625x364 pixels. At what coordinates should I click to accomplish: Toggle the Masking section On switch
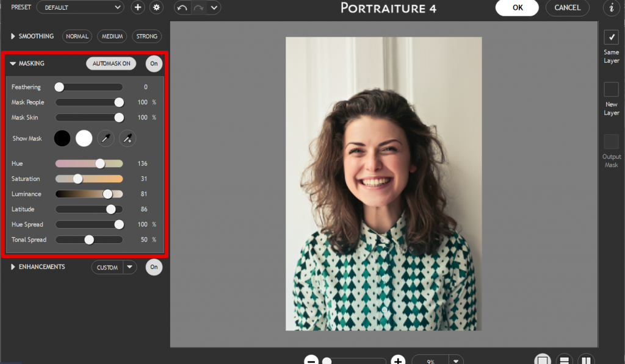(x=153, y=63)
